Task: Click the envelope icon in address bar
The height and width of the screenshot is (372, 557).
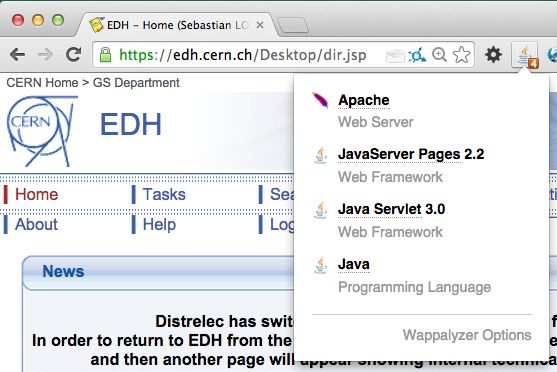Action: point(395,55)
